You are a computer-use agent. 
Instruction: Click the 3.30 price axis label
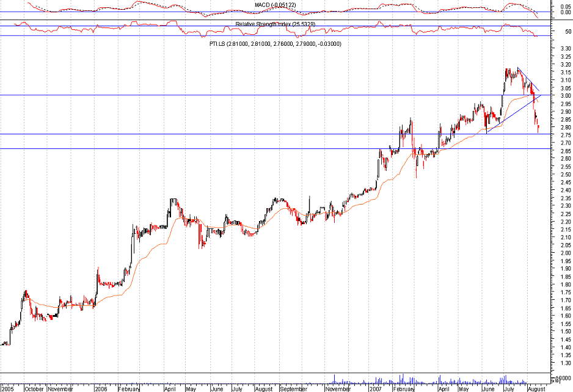tap(565, 49)
